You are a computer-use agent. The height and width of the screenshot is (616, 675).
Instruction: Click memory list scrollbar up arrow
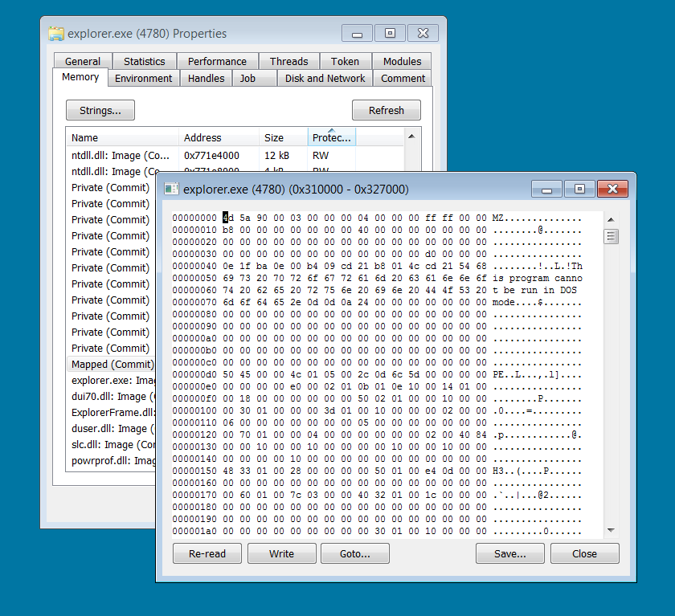pyautogui.click(x=411, y=137)
